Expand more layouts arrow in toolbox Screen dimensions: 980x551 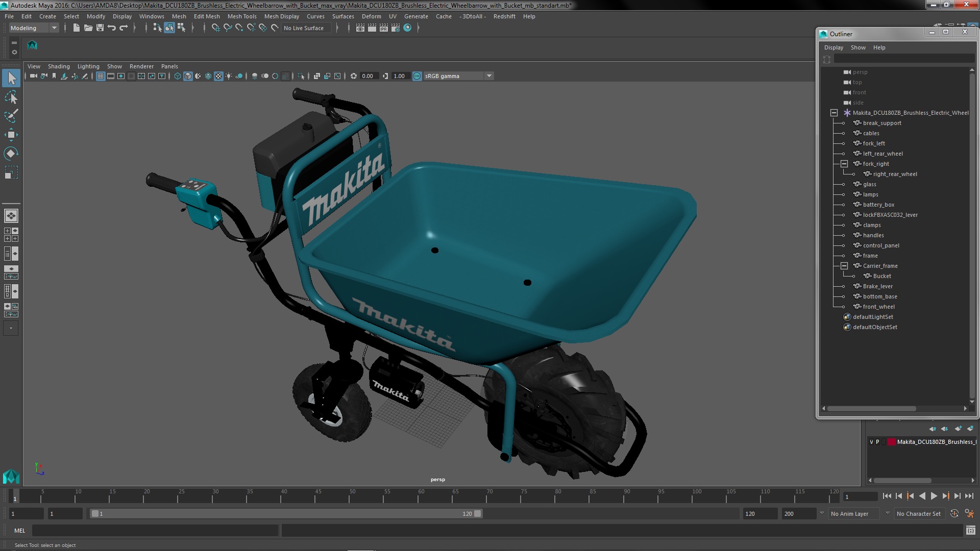click(x=11, y=328)
